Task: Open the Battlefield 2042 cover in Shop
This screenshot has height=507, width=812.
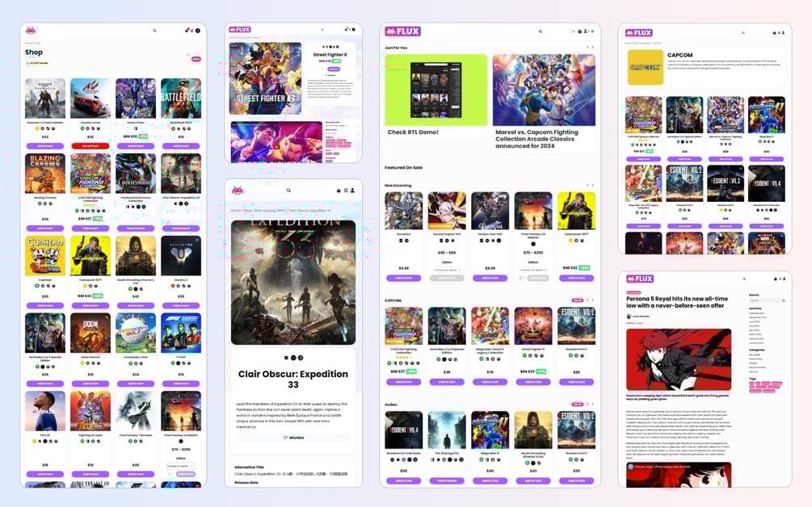Action: point(181,98)
